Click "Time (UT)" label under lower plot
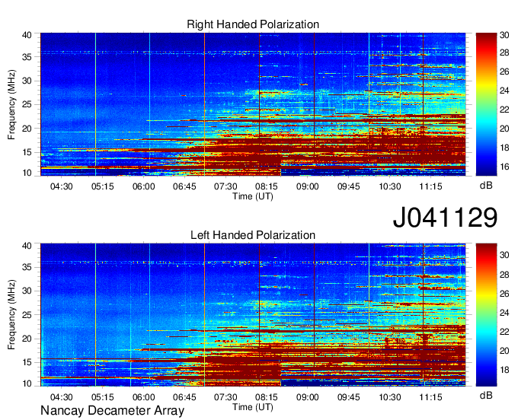The image size is (518, 420). pos(253,407)
